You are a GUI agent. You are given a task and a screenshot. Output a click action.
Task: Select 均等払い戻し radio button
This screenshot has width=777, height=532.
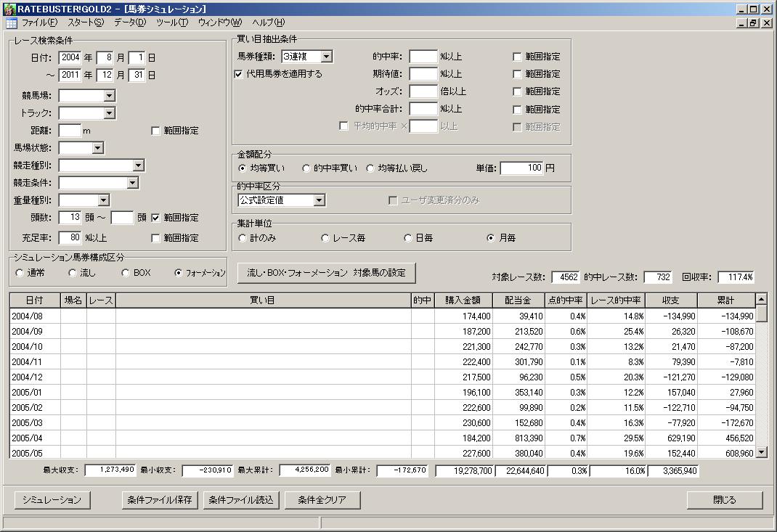pos(370,168)
